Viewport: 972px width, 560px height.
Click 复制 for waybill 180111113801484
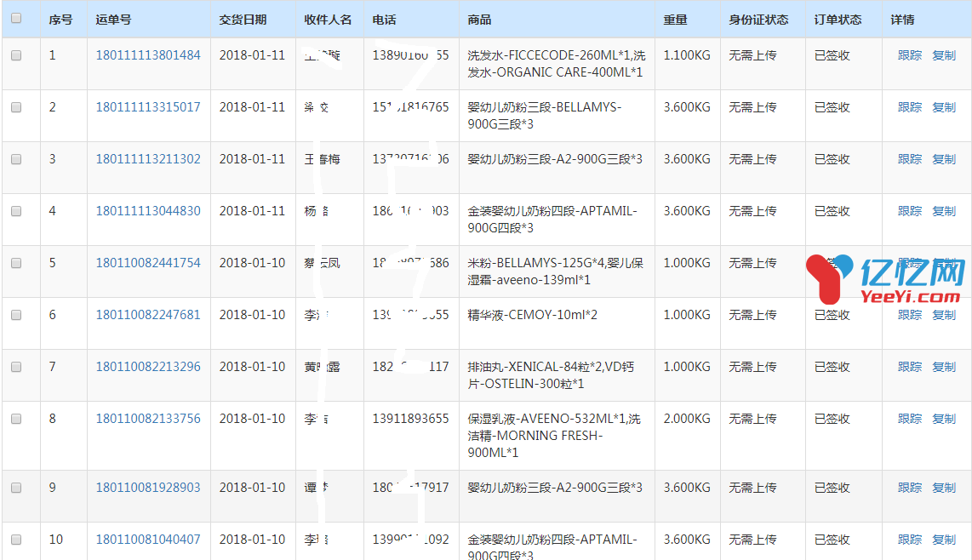tap(944, 55)
